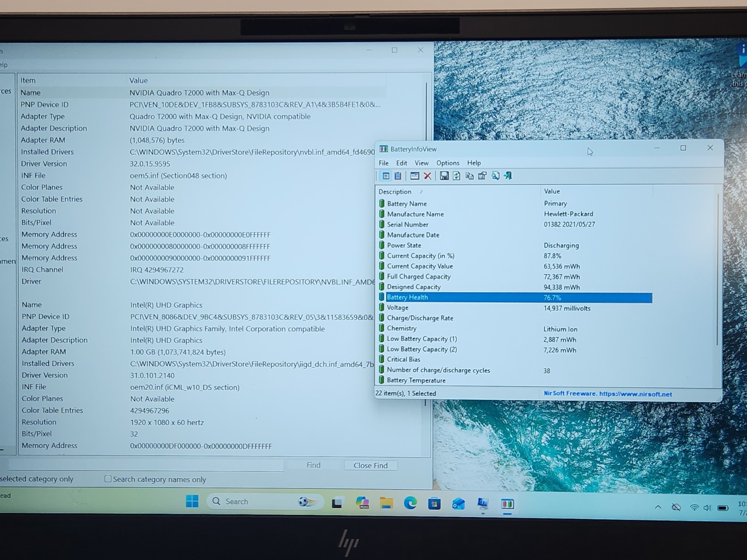Click the Intel(R) UHD Graphics Name value
Image resolution: width=747 pixels, height=560 pixels.
click(166, 305)
